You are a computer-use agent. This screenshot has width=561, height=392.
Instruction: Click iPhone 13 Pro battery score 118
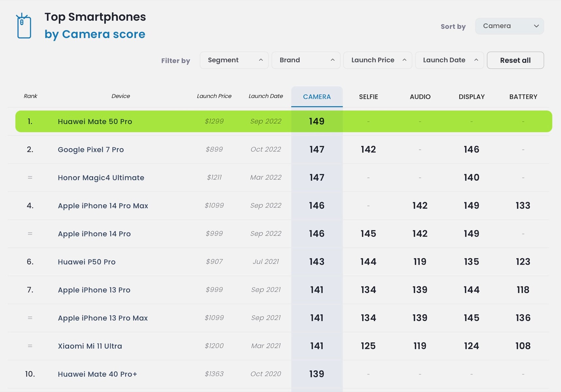[x=523, y=290]
